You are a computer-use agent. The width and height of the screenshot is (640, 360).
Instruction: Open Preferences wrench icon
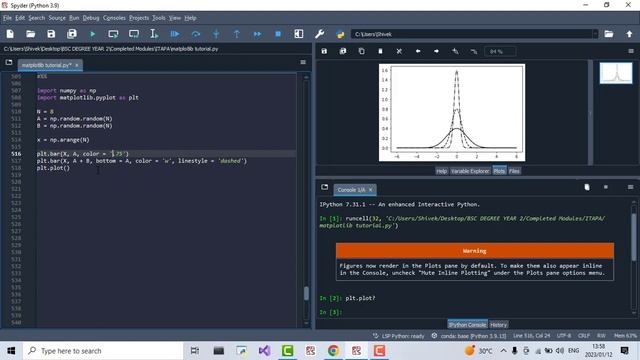[x=320, y=34]
